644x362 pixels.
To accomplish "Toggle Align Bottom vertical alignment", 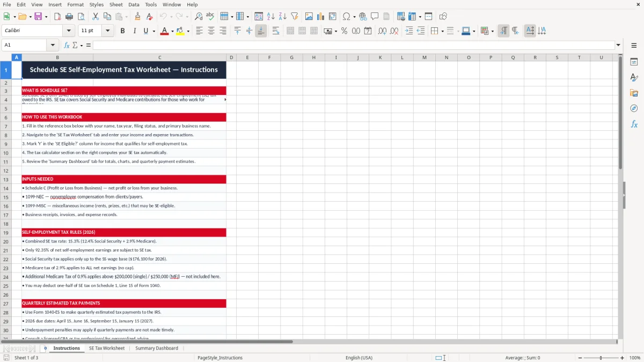I will point(261,31).
